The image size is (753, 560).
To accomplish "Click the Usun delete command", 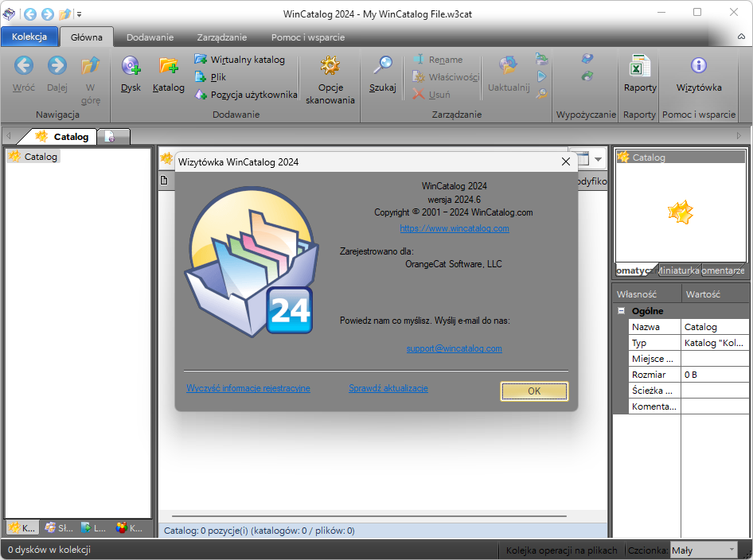I will 431,95.
